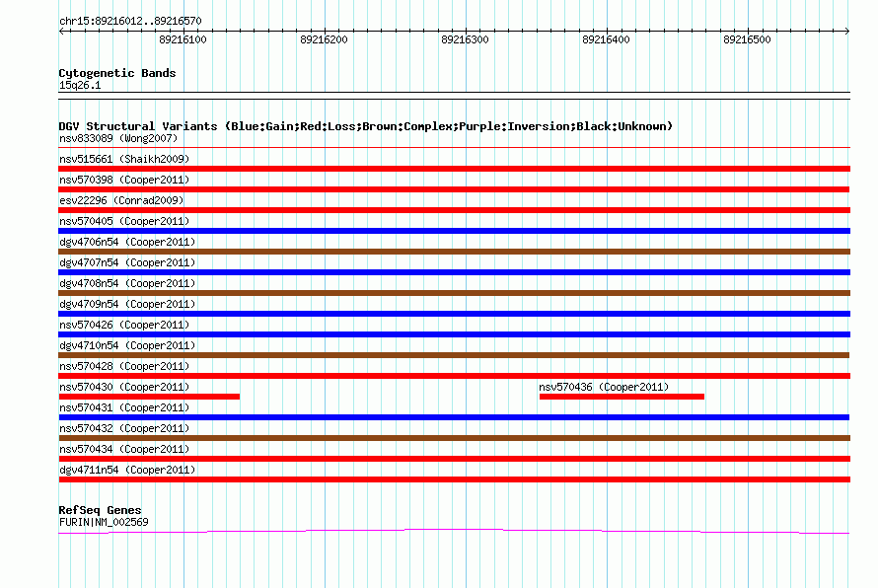Screen dimensions: 878x588
Task: Select the red nsv570398 loss bar
Action: point(454,189)
